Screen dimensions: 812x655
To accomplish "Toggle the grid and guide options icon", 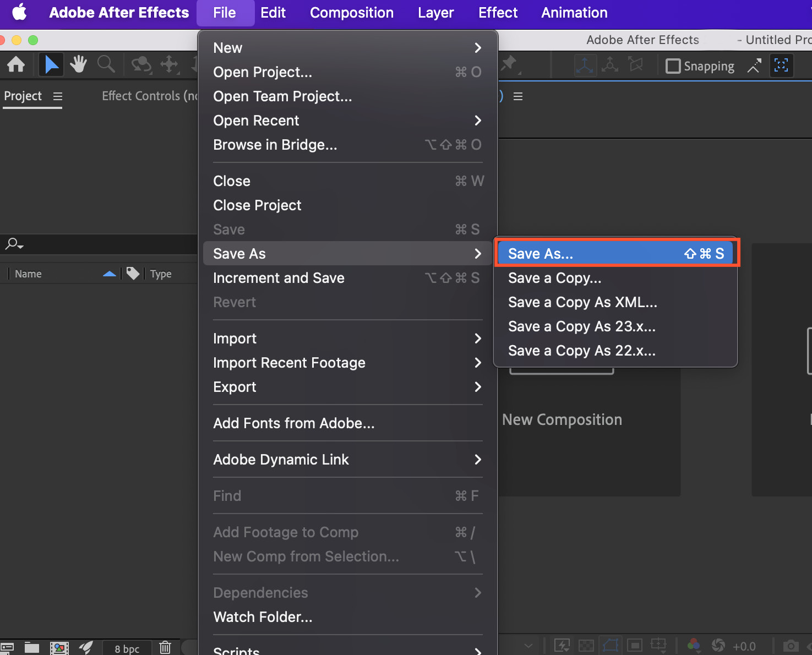I will (x=658, y=645).
